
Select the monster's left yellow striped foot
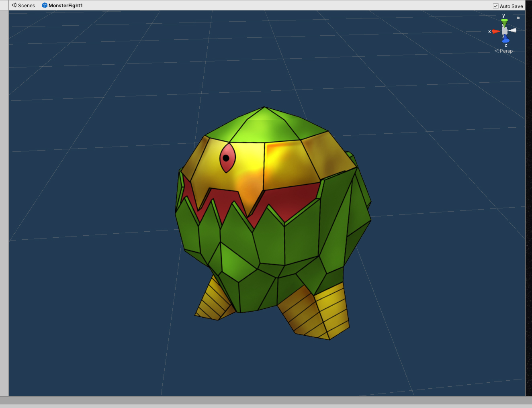213,301
